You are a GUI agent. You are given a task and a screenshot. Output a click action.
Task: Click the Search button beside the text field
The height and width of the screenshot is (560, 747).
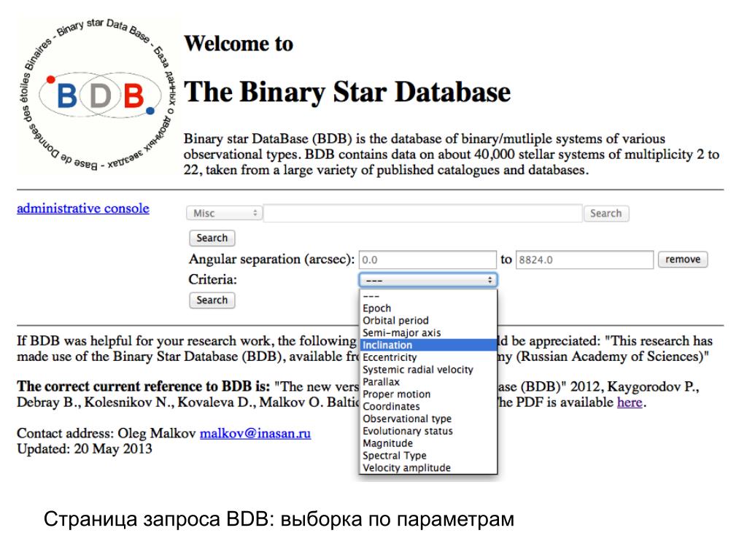coord(606,213)
